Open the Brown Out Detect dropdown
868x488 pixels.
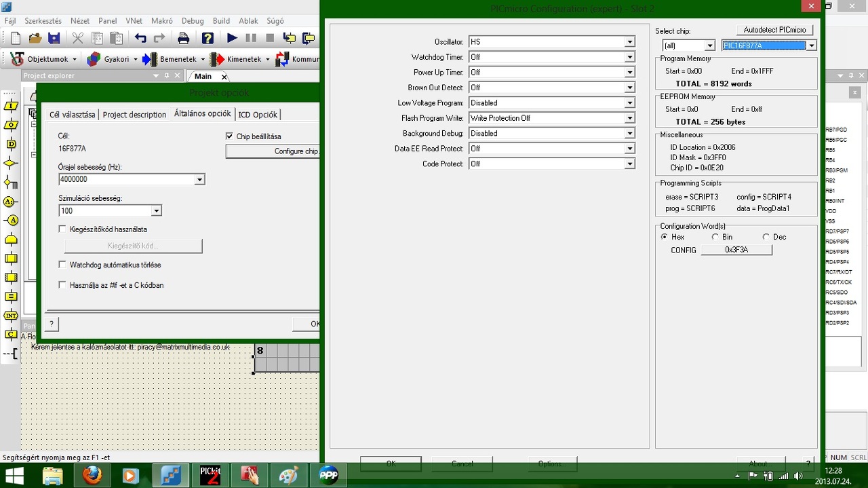pyautogui.click(x=629, y=88)
